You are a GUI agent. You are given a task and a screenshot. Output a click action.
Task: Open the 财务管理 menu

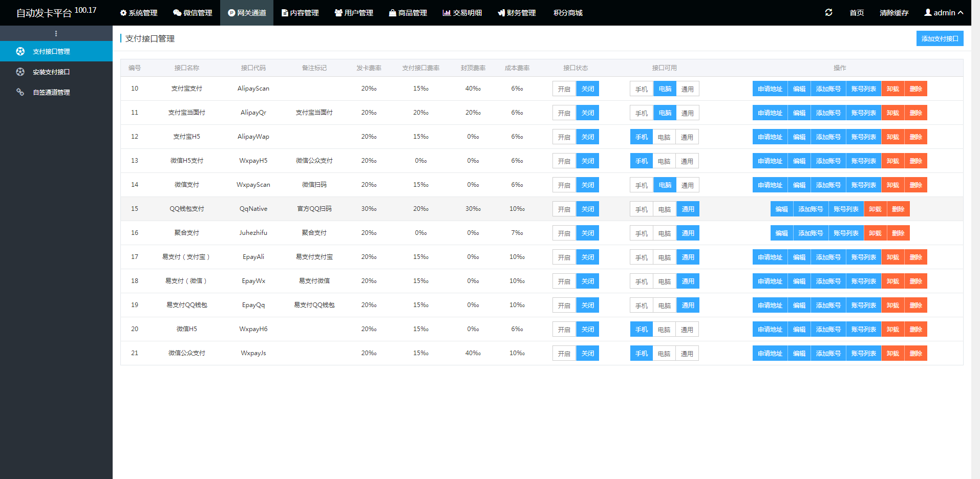pos(517,13)
